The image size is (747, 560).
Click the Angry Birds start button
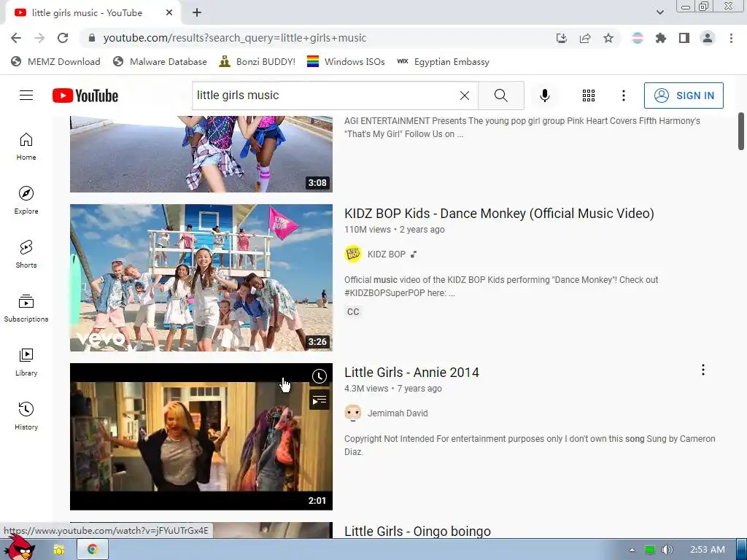click(19, 548)
